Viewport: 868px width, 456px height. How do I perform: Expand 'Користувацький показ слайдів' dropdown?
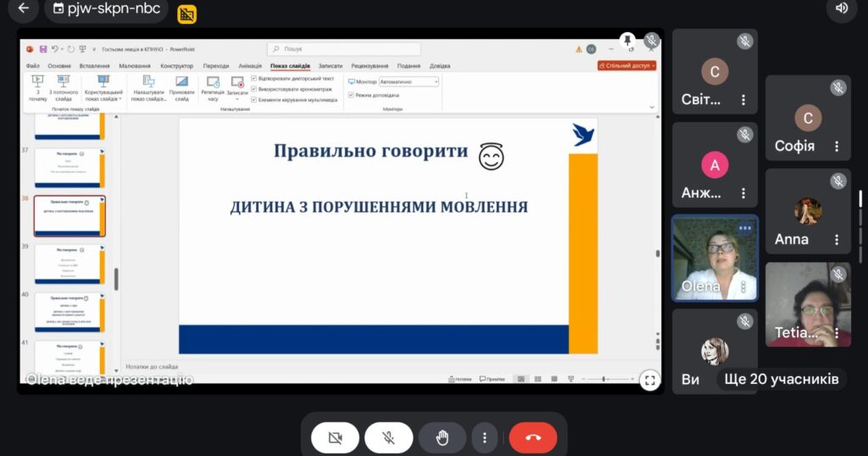coord(103,88)
